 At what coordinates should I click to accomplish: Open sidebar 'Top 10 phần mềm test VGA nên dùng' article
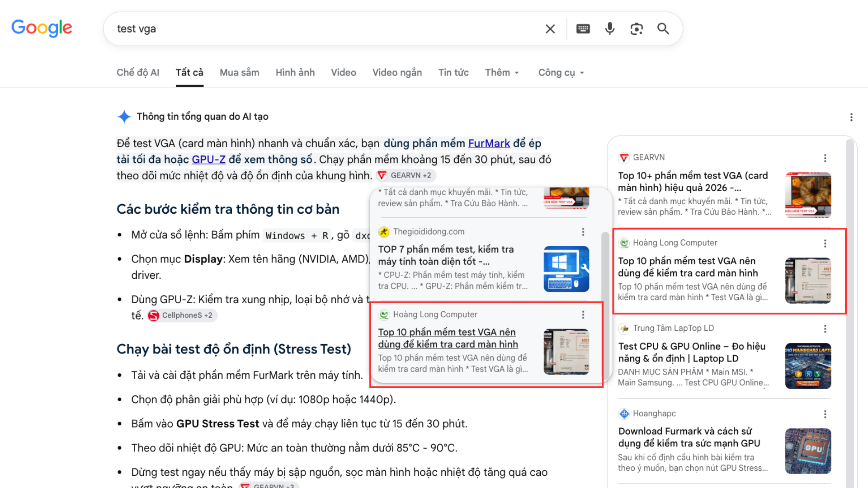pos(688,267)
